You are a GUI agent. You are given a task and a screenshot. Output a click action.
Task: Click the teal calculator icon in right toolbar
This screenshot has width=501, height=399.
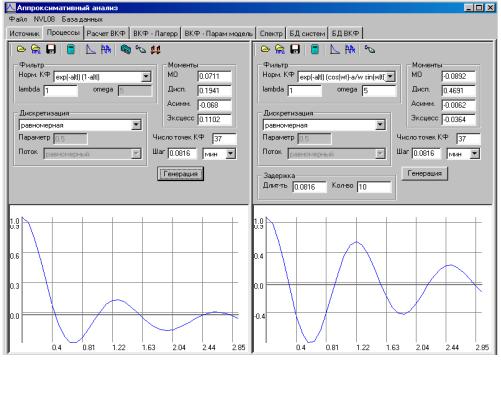pyautogui.click(x=315, y=49)
